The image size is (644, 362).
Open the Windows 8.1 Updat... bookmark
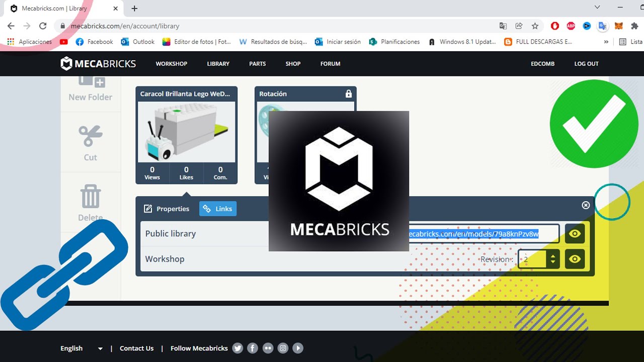coord(462,42)
